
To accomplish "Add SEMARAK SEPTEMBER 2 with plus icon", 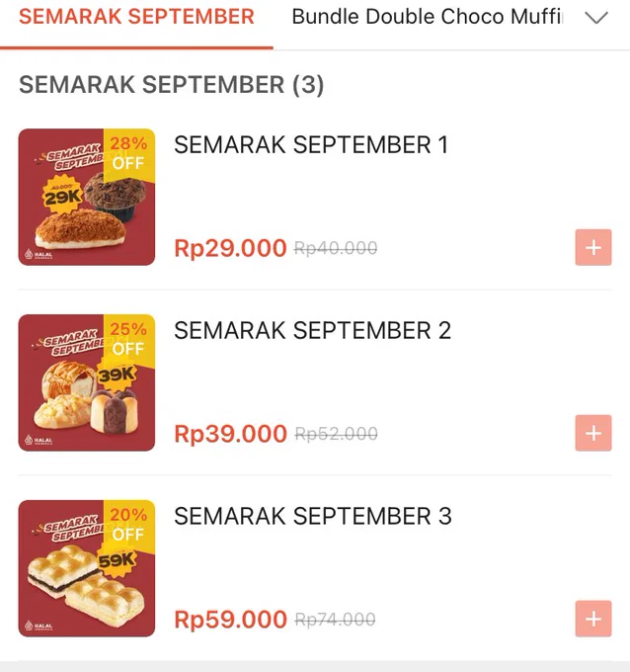I will point(593,433).
